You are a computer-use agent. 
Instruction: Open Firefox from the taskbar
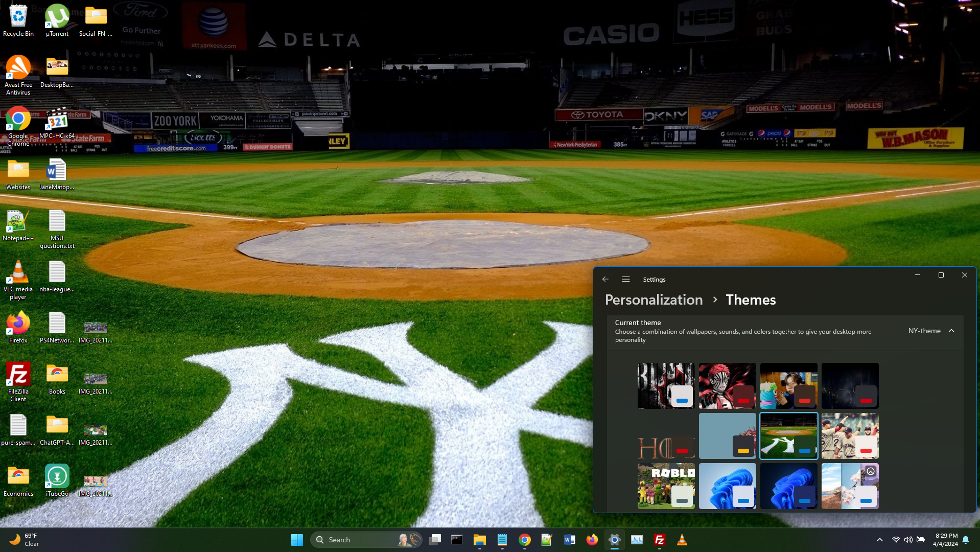click(x=592, y=540)
